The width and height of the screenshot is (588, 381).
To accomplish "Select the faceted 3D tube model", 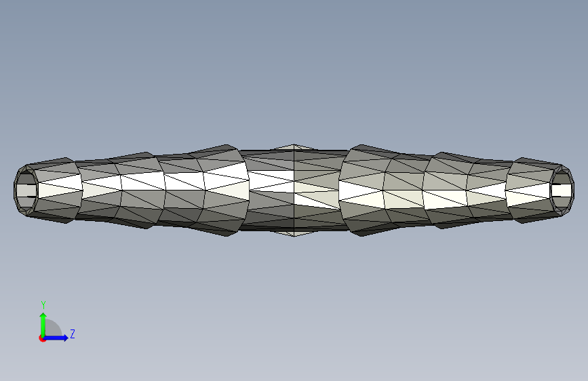I will coord(294,190).
